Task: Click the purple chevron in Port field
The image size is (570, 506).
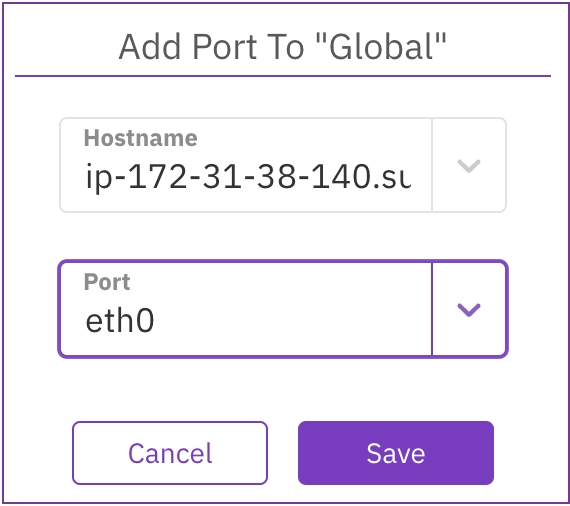Action: pyautogui.click(x=469, y=310)
